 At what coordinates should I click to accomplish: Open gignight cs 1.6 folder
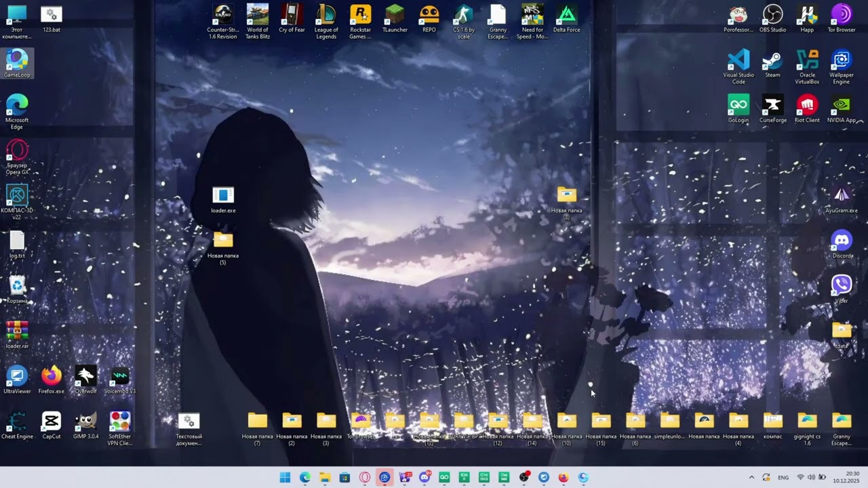807,429
